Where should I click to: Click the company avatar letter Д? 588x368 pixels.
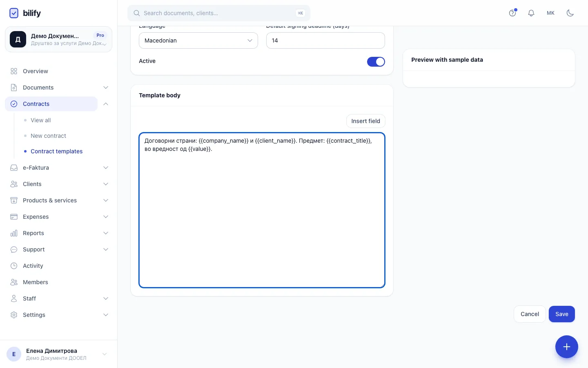tap(18, 39)
